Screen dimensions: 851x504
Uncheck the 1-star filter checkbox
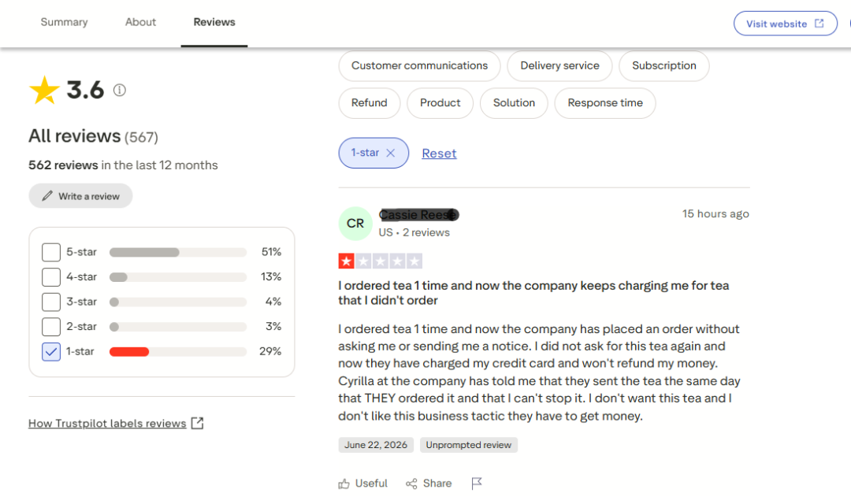coord(51,351)
